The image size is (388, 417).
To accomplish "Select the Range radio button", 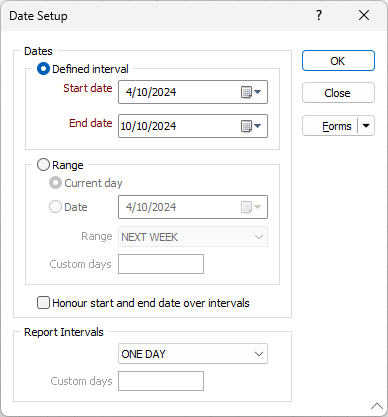I will coord(43,165).
